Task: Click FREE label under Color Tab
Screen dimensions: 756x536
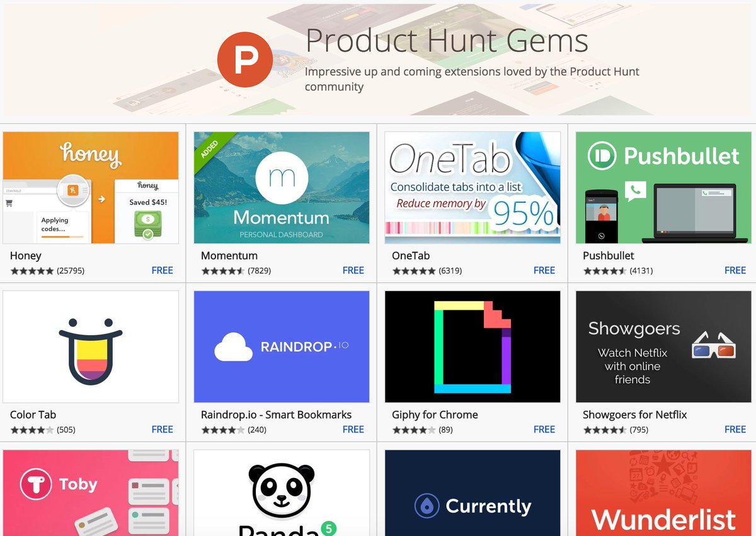Action: (x=163, y=429)
